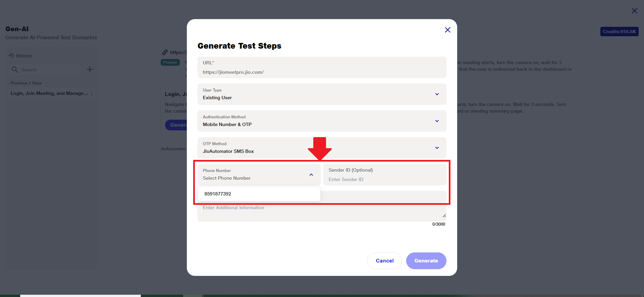Image resolution: width=644 pixels, height=297 pixels.
Task: Expand the User Type dropdown
Action: 437,94
